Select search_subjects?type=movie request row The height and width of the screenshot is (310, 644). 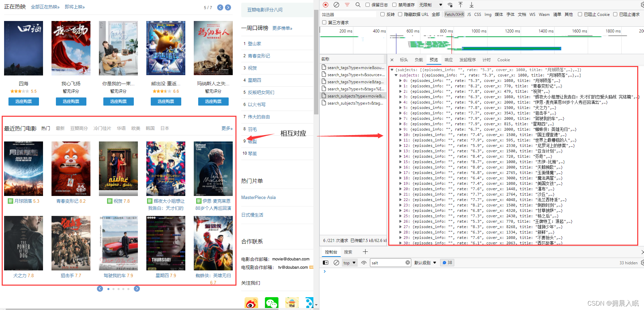pyautogui.click(x=353, y=96)
